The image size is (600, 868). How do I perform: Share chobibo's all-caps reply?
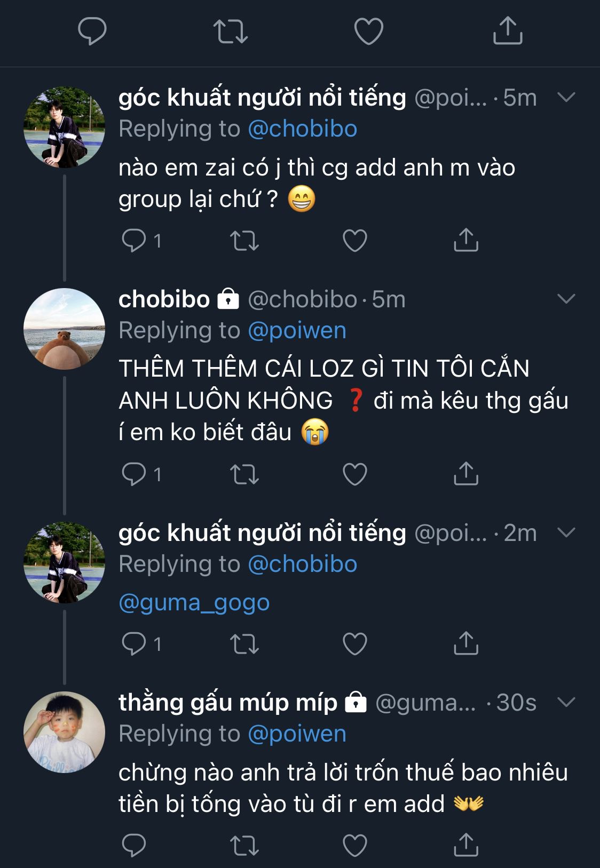[466, 474]
